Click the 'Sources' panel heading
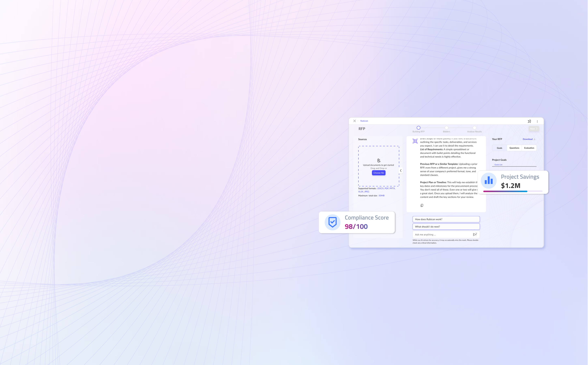Viewport: 588px width, 365px height. 363,139
